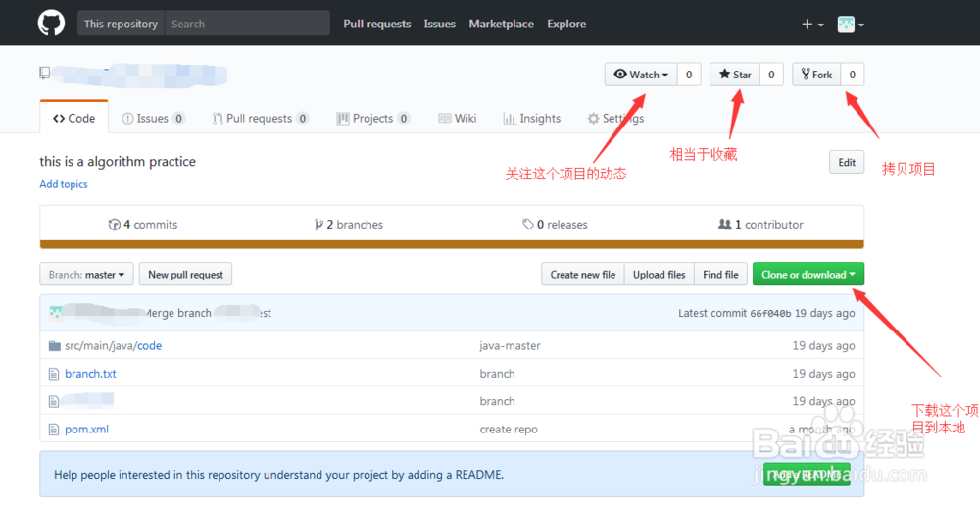View the 0 releases page
Screen dimensions: 980x508
point(555,224)
